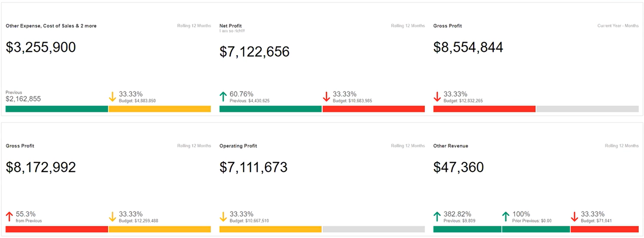Click the green up arrow next to 100%
This screenshot has width=644, height=238.
(506, 217)
